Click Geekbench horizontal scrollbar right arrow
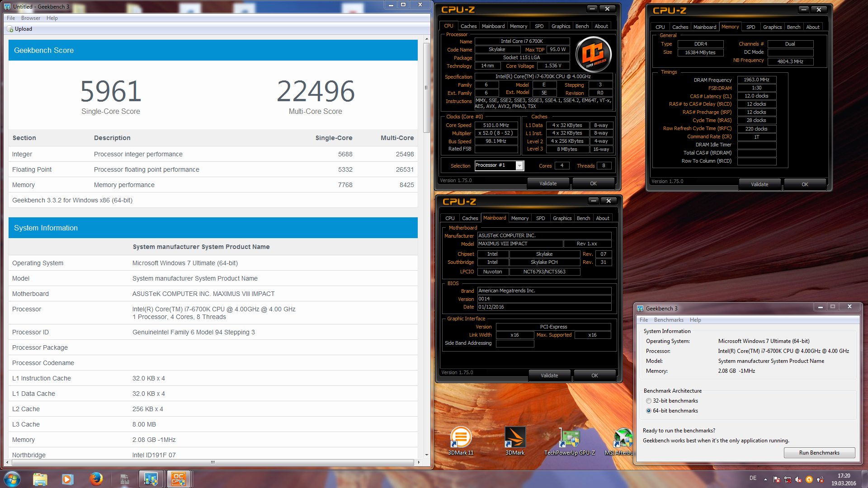The height and width of the screenshot is (488, 868). (419, 462)
